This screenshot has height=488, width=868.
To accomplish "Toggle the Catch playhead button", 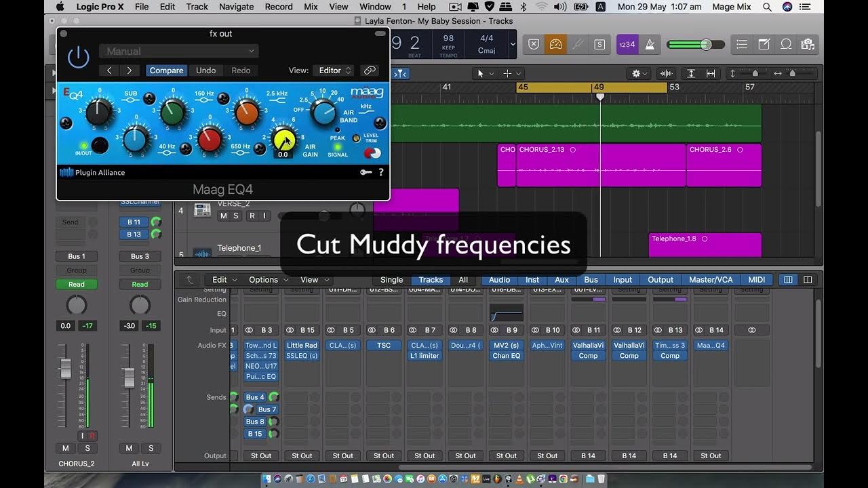I will [400, 73].
